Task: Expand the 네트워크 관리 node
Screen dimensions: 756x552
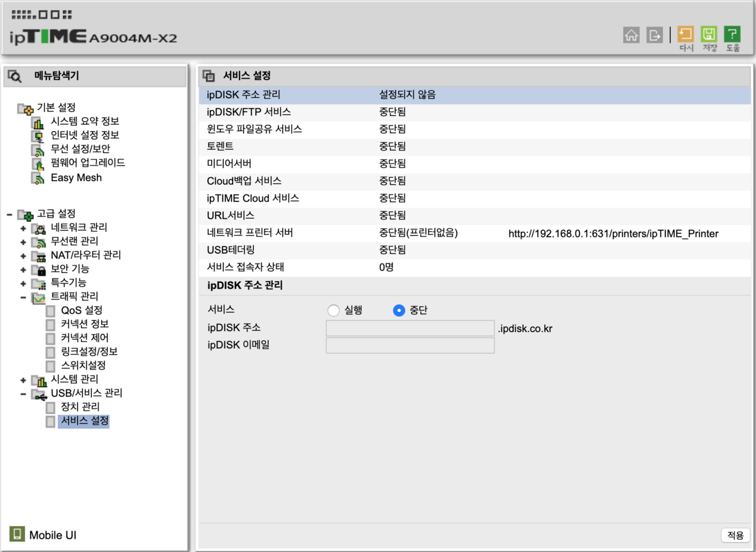Action: 23,227
